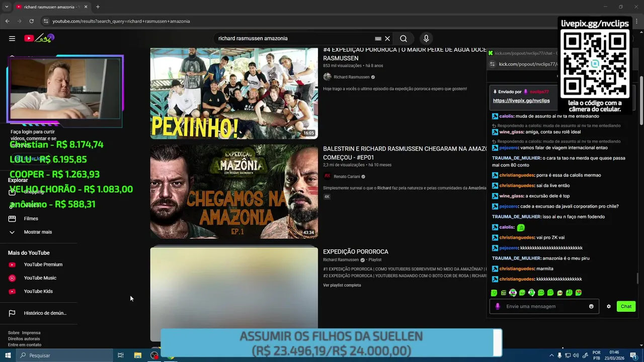Open the #4 EXPEDIÇÃO POROROCA video title
This screenshot has height=362, width=644.
point(405,54)
